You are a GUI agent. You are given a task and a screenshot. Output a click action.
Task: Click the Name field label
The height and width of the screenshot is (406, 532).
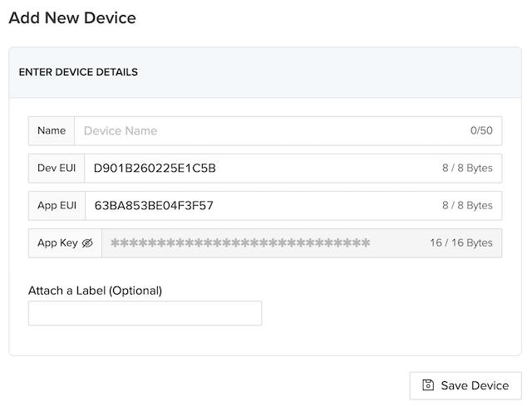52,130
